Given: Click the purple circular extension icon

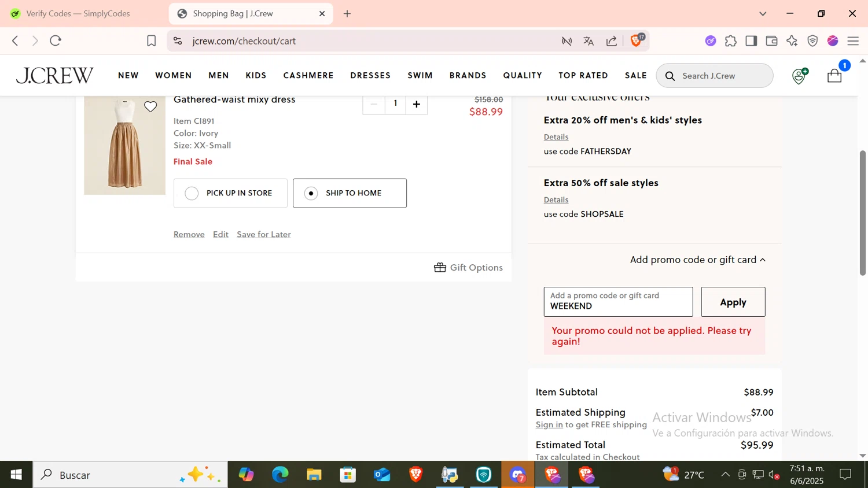Looking at the screenshot, I should click(x=711, y=40).
